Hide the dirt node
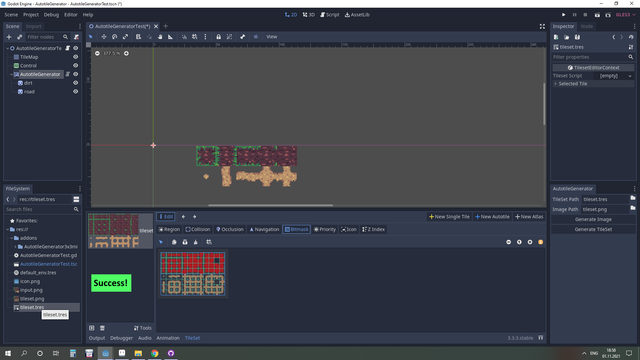The height and width of the screenshot is (360, 640). [76, 83]
